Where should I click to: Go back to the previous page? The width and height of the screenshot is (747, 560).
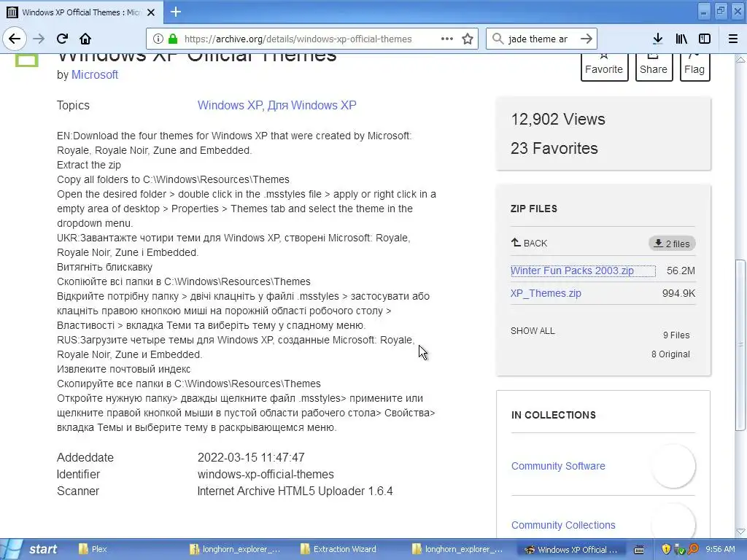coord(15,39)
